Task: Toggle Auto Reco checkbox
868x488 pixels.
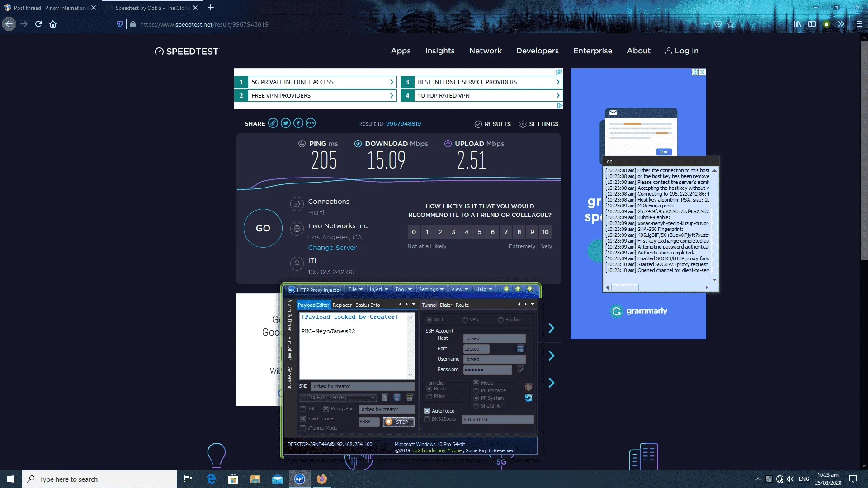Action: coord(427,411)
